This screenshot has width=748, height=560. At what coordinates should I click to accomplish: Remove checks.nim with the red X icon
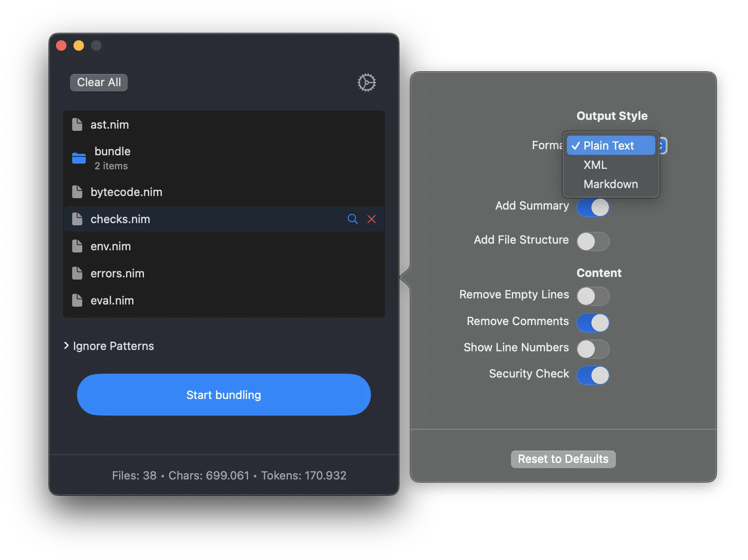tap(371, 219)
